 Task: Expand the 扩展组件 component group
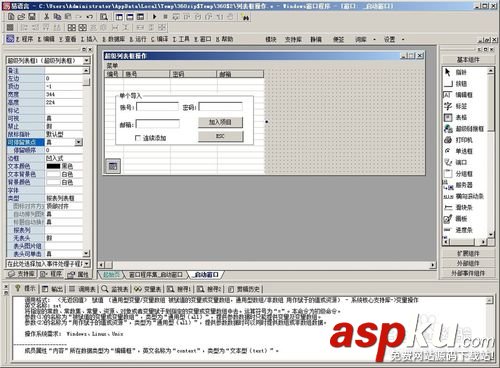(x=468, y=253)
